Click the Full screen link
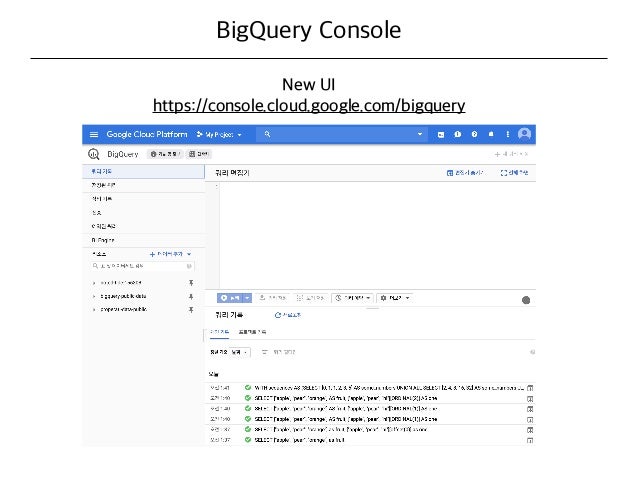 [x=514, y=173]
